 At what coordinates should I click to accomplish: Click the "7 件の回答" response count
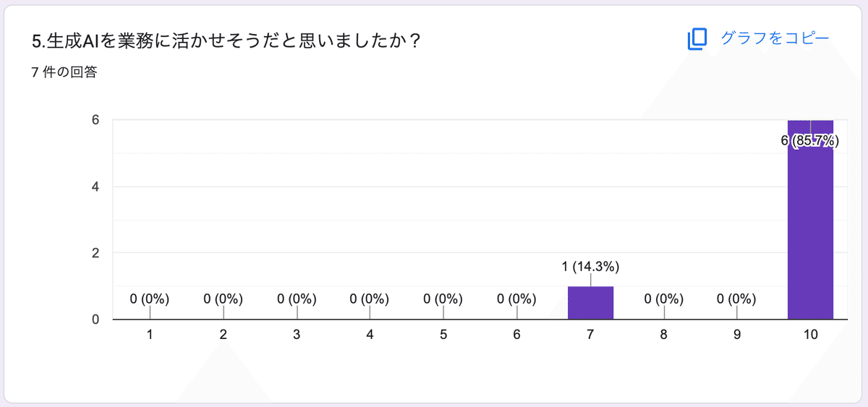[64, 72]
